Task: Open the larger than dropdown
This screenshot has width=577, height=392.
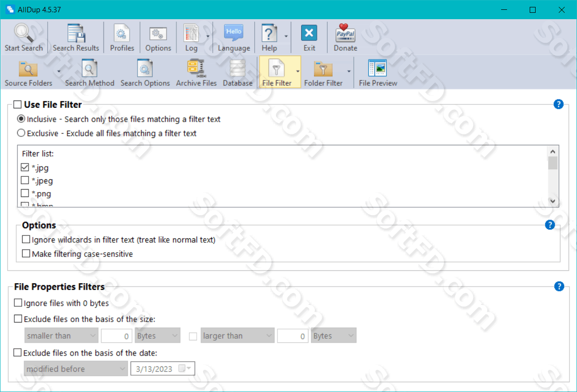Action: click(x=238, y=335)
